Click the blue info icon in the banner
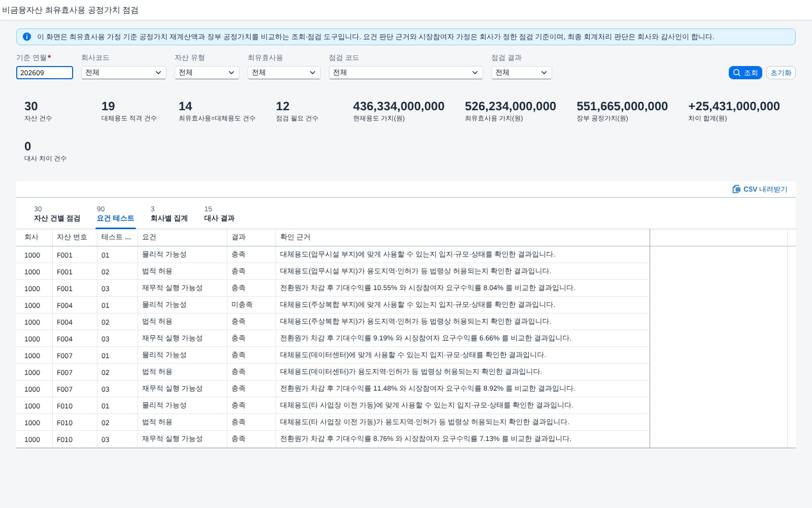 click(x=27, y=37)
